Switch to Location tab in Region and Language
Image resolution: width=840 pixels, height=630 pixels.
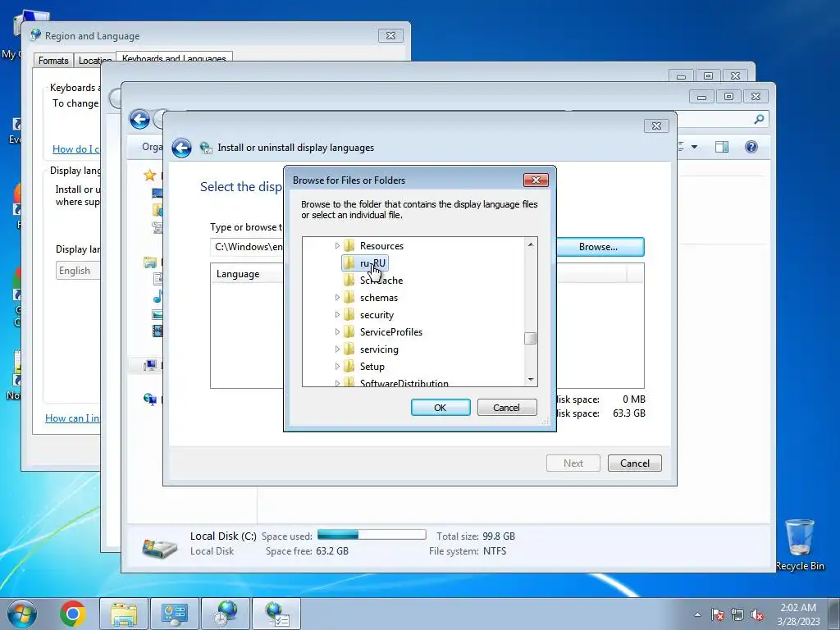tap(95, 61)
